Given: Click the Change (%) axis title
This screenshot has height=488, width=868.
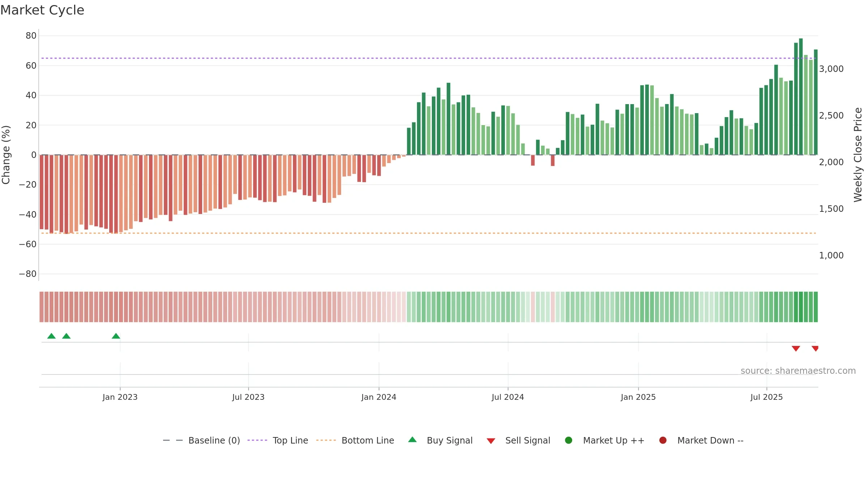Looking at the screenshot, I should [x=6, y=155].
